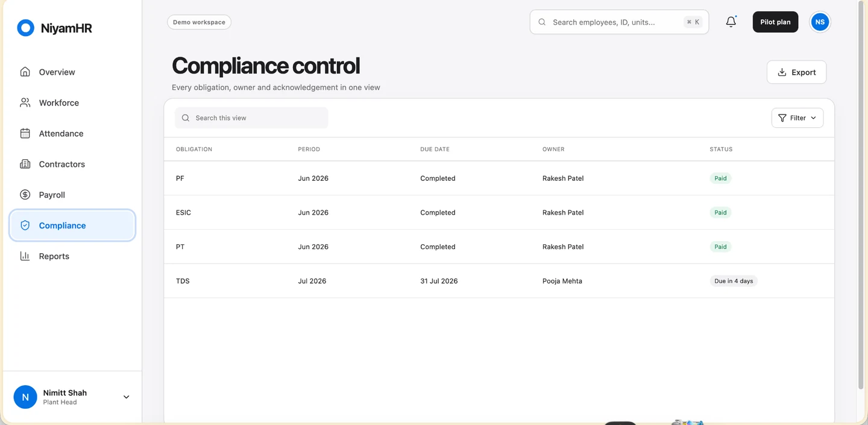Switch to the Reports section
This screenshot has height=425, width=868.
[72, 256]
